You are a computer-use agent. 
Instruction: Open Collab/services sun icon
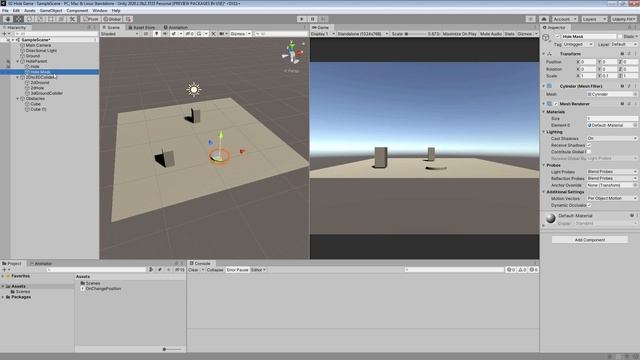click(530, 19)
